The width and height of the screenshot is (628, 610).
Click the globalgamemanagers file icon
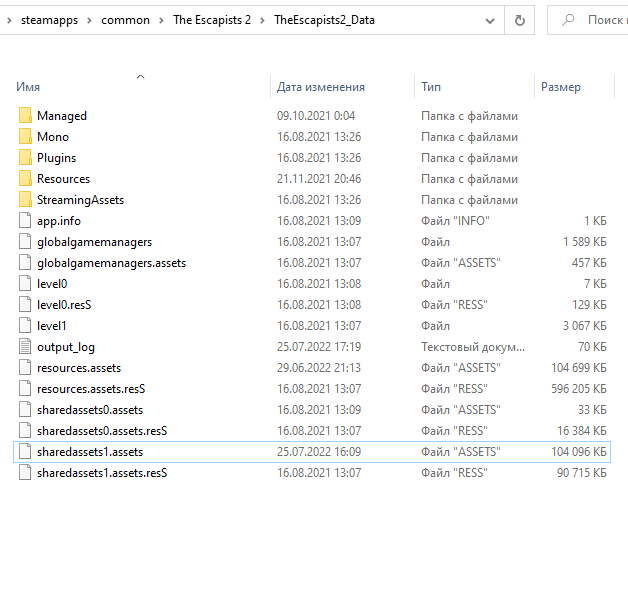(x=25, y=242)
